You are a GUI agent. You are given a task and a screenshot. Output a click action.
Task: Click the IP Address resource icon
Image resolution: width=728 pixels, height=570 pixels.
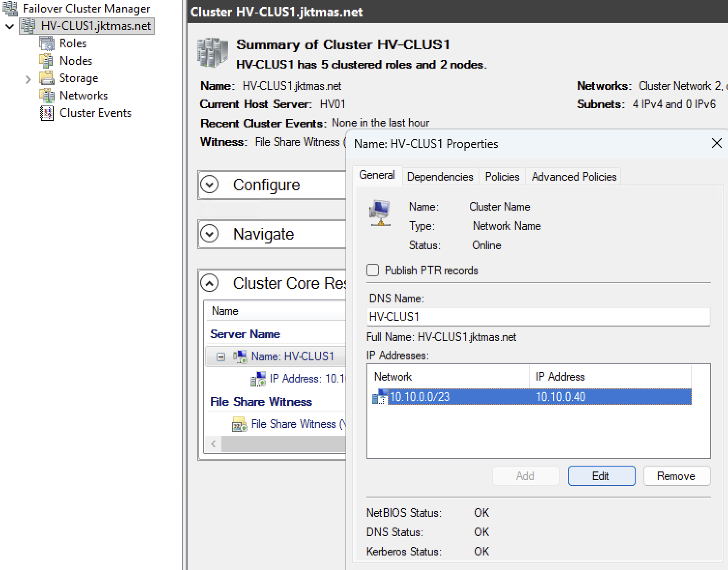[258, 379]
